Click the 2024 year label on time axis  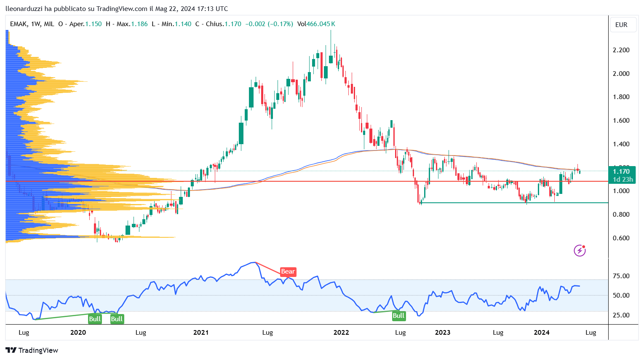(x=542, y=333)
